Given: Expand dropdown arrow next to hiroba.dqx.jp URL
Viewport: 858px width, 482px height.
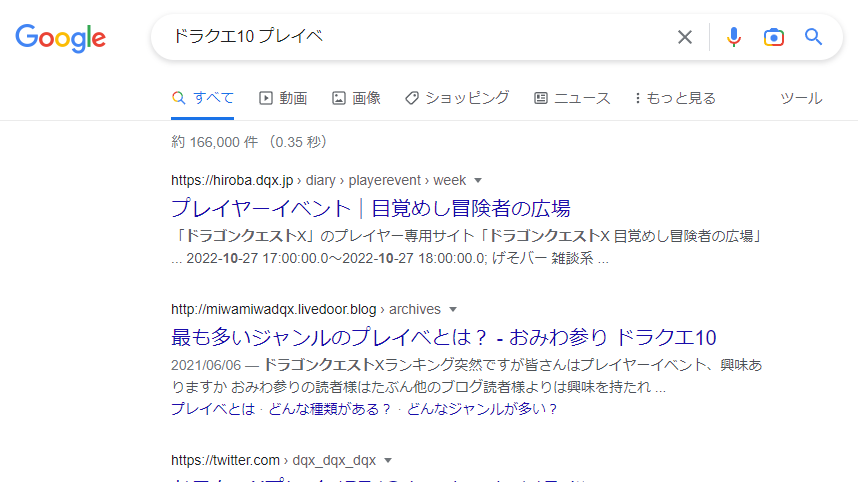Looking at the screenshot, I should [478, 181].
